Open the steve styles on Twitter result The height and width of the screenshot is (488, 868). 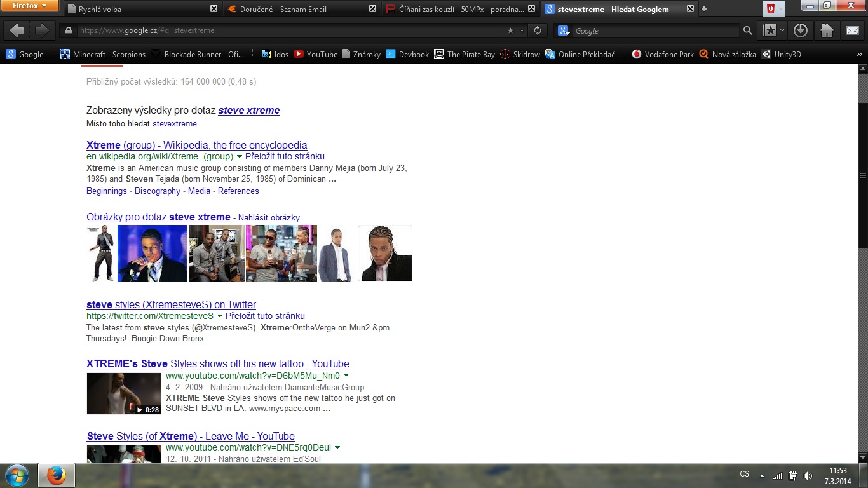click(172, 304)
